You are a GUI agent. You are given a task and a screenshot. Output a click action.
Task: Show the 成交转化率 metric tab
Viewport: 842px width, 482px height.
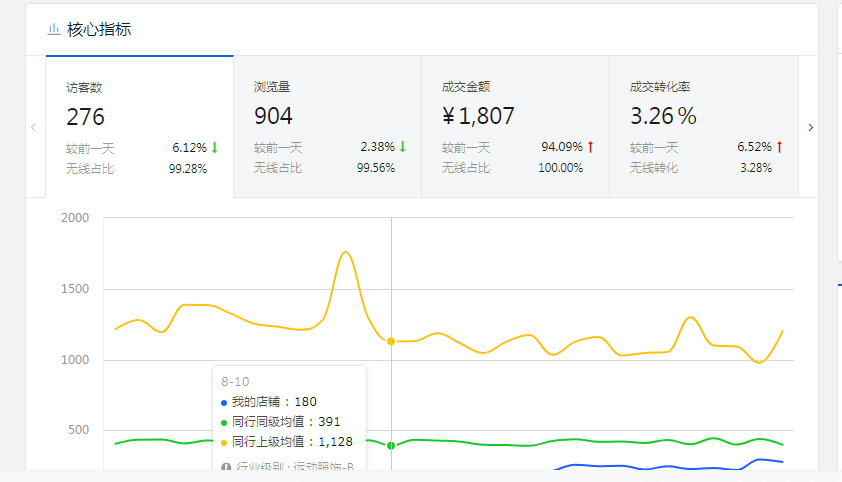point(703,127)
